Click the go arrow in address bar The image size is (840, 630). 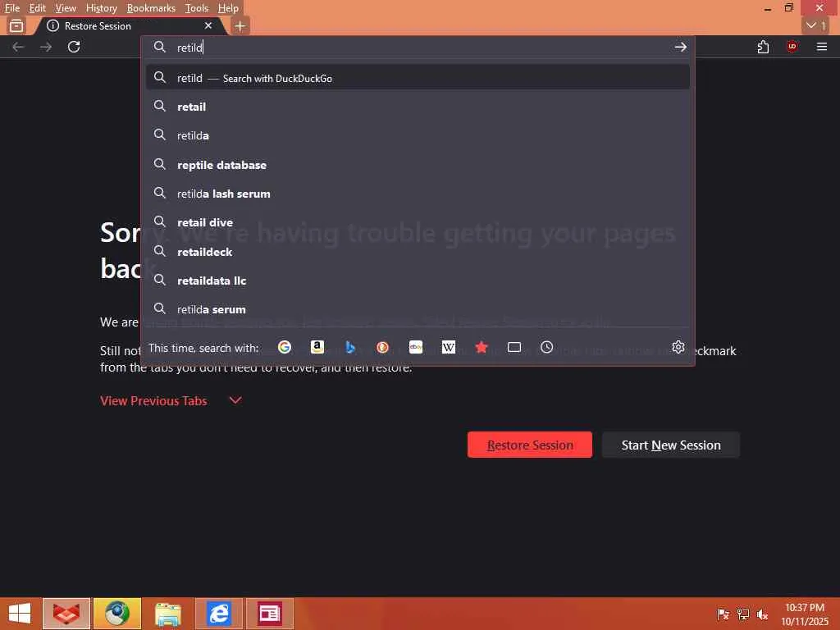tap(680, 47)
